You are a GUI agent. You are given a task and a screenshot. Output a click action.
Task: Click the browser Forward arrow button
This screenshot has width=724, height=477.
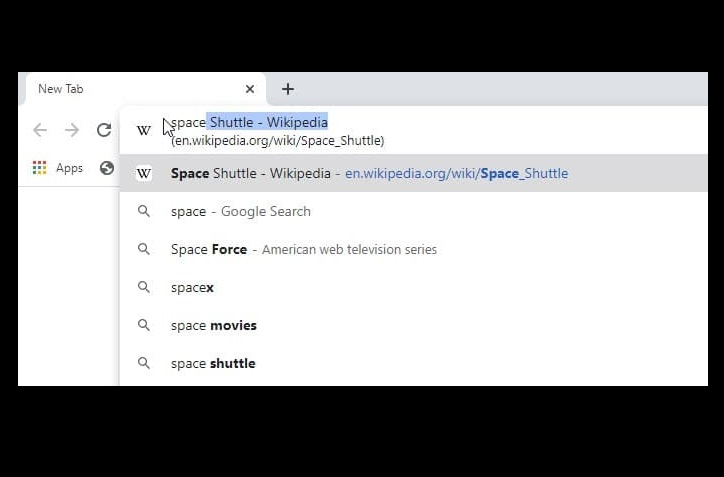point(72,130)
